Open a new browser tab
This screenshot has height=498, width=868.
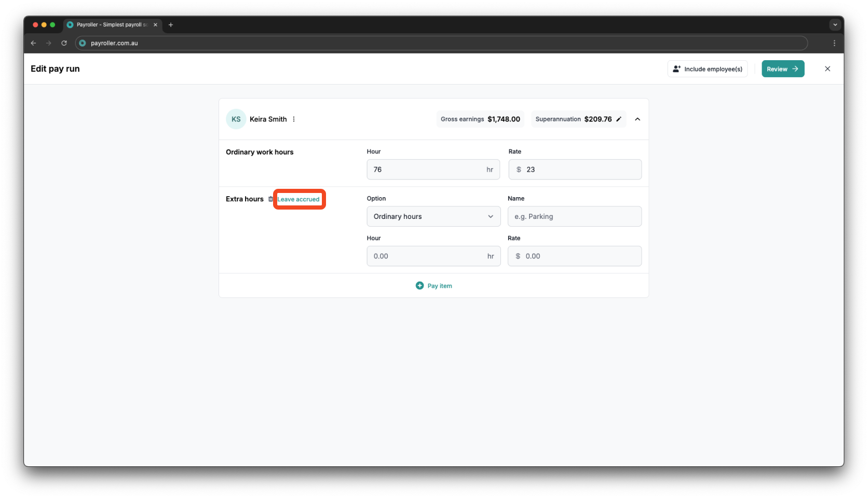tap(171, 25)
